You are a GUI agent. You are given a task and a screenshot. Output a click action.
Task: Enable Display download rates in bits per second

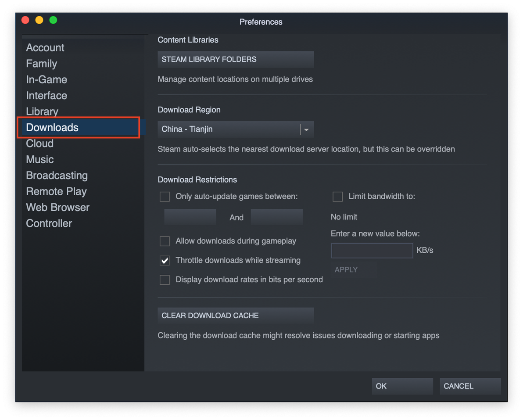point(165,280)
